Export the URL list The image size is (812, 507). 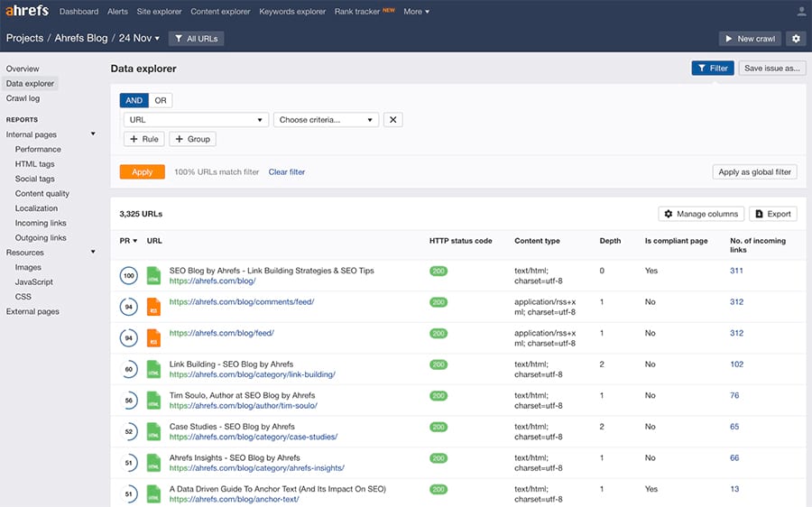pos(772,214)
